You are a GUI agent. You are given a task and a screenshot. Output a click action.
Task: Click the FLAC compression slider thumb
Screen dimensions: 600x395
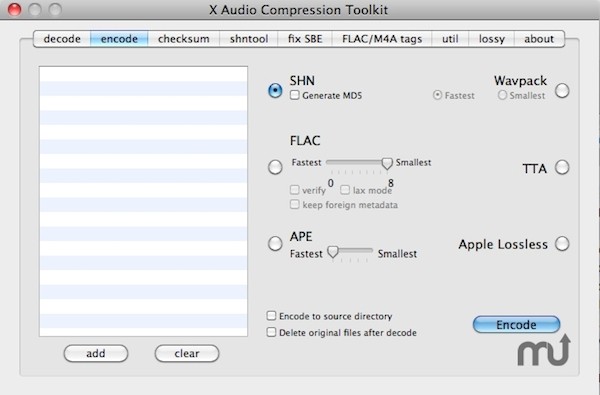coord(387,163)
